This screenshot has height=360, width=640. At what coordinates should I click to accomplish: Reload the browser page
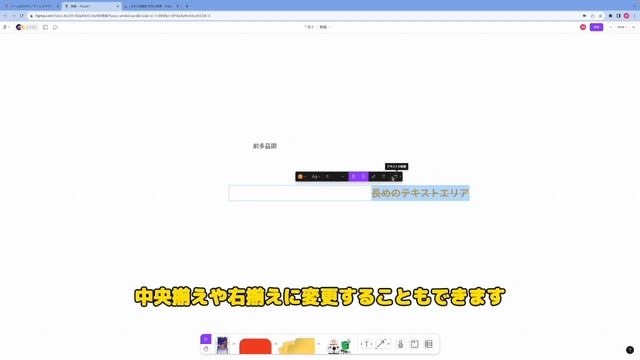[21, 16]
